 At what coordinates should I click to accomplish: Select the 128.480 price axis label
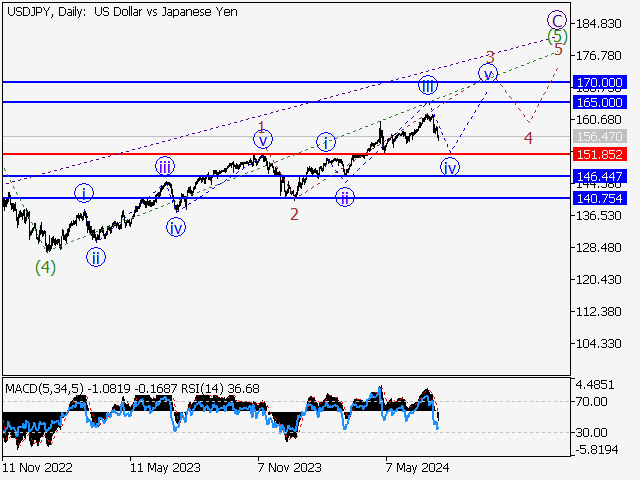tap(598, 247)
